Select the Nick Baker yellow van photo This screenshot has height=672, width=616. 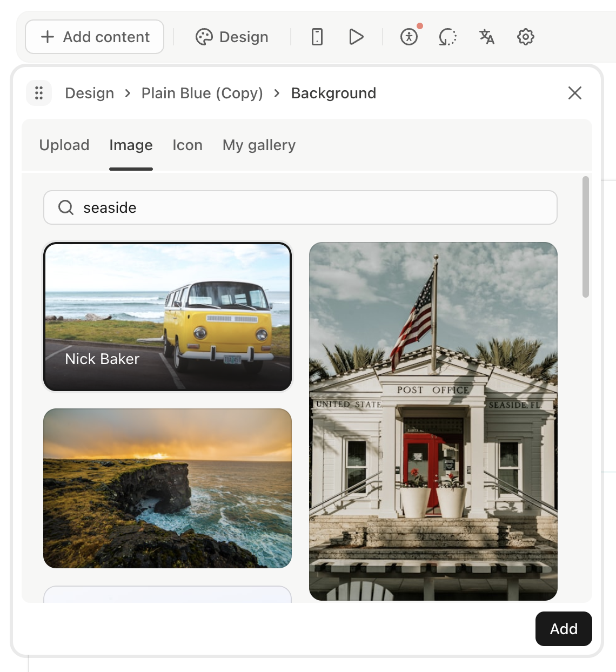tap(168, 317)
